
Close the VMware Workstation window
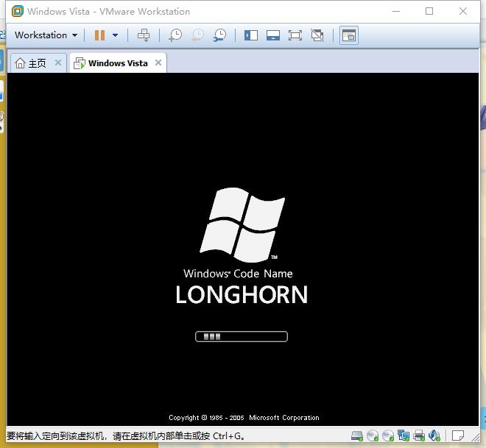463,11
